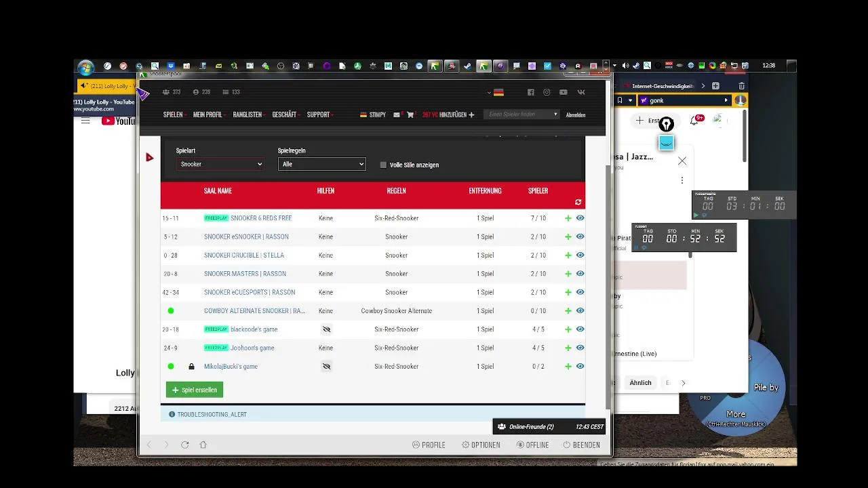868x488 pixels.
Task: Watch SNOOKER CRUCIBLE | STELLA via eye icon
Action: (x=580, y=256)
